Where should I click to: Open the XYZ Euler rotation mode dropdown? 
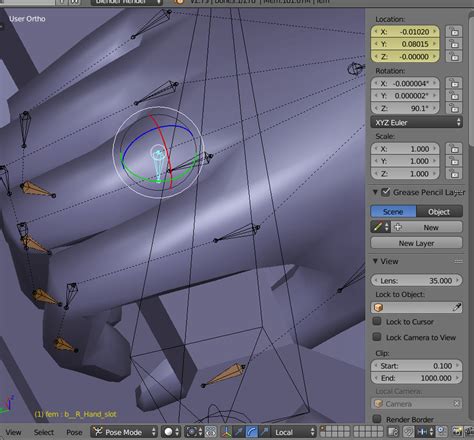pos(416,122)
